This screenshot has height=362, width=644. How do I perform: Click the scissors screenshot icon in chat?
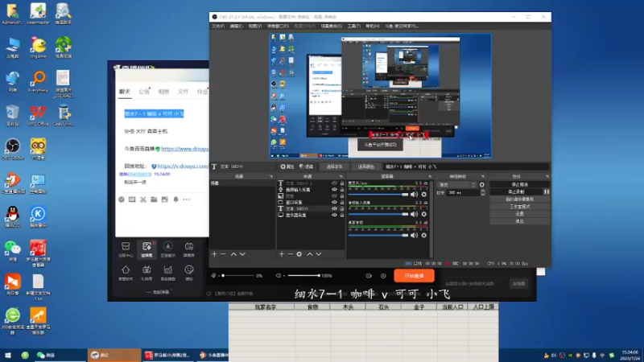(143, 200)
